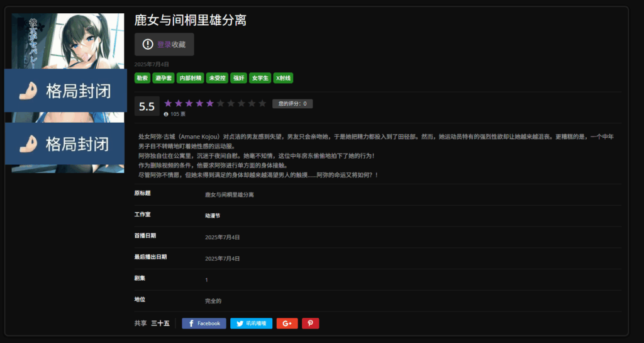
Task: Share via the Facebook button
Action: (x=204, y=323)
